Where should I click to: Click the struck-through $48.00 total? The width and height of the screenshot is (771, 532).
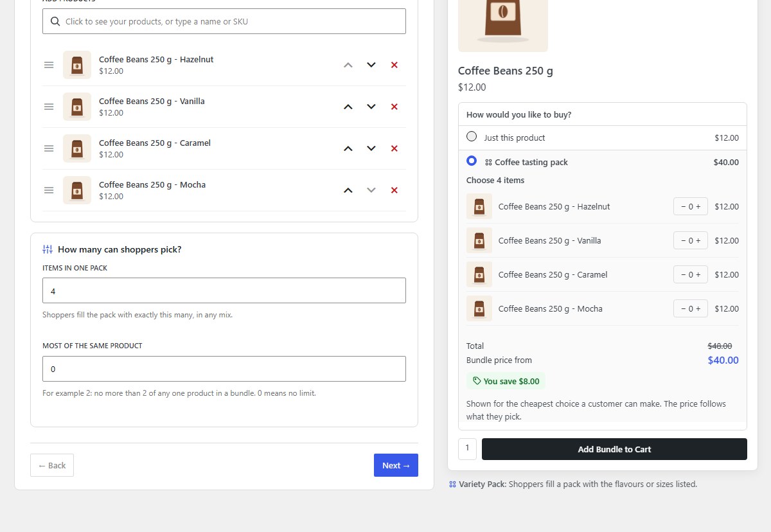[720, 346]
